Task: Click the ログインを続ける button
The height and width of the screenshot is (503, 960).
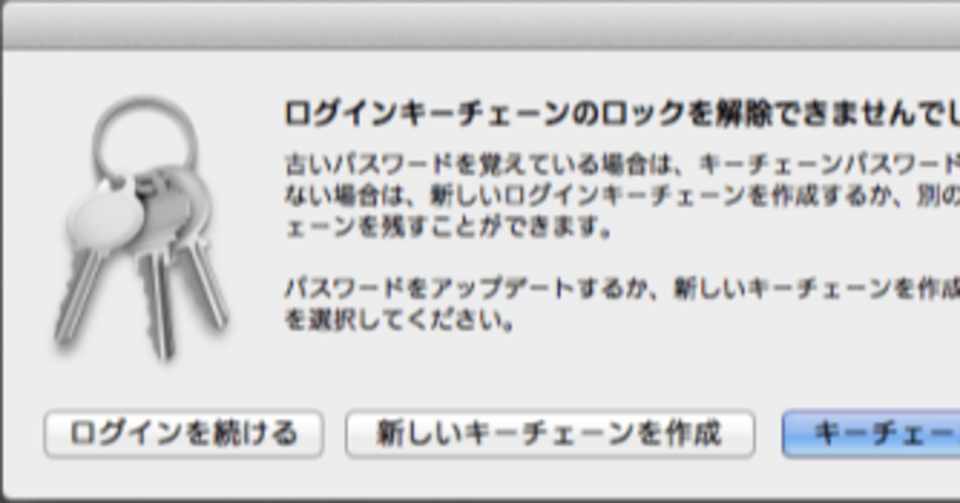Action: pyautogui.click(x=184, y=434)
